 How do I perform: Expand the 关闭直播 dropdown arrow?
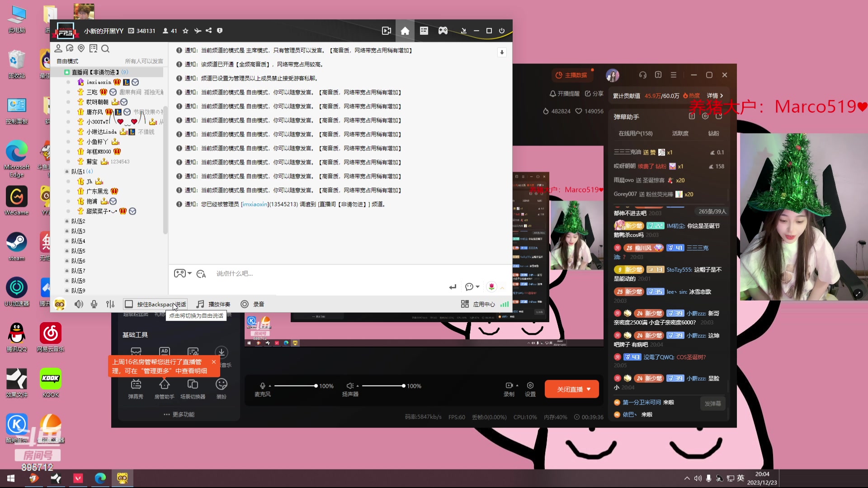tap(589, 389)
